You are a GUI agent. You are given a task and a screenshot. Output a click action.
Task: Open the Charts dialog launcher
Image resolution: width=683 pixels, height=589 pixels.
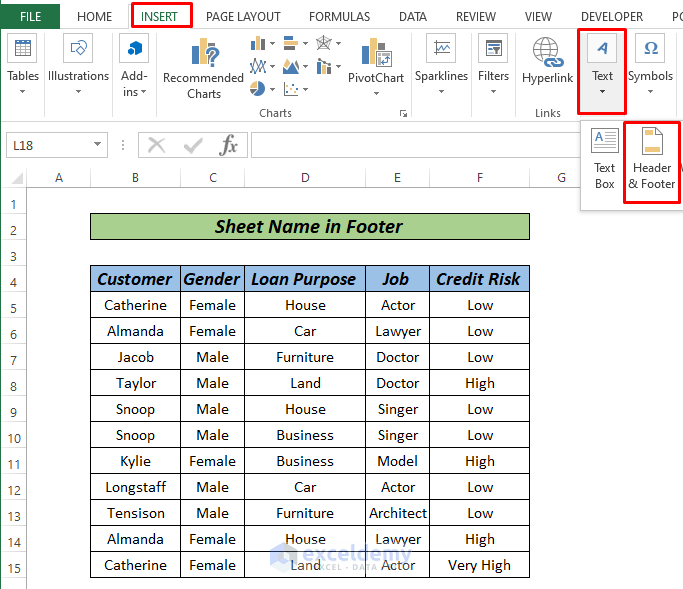click(x=403, y=114)
